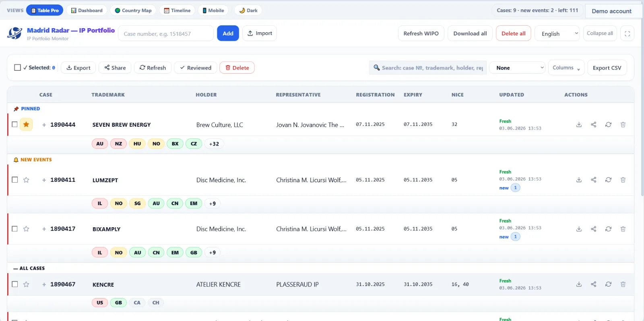Check the box for case 1890417
The height and width of the screenshot is (321, 644).
pyautogui.click(x=14, y=229)
